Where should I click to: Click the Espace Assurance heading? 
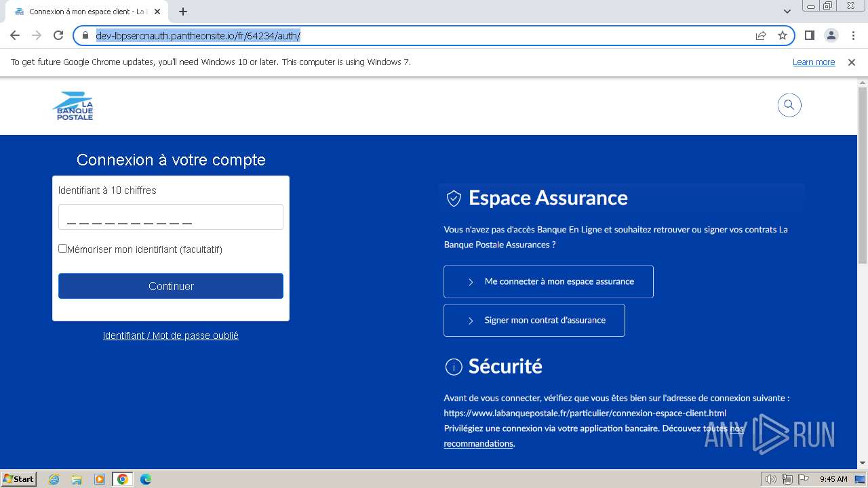[548, 198]
